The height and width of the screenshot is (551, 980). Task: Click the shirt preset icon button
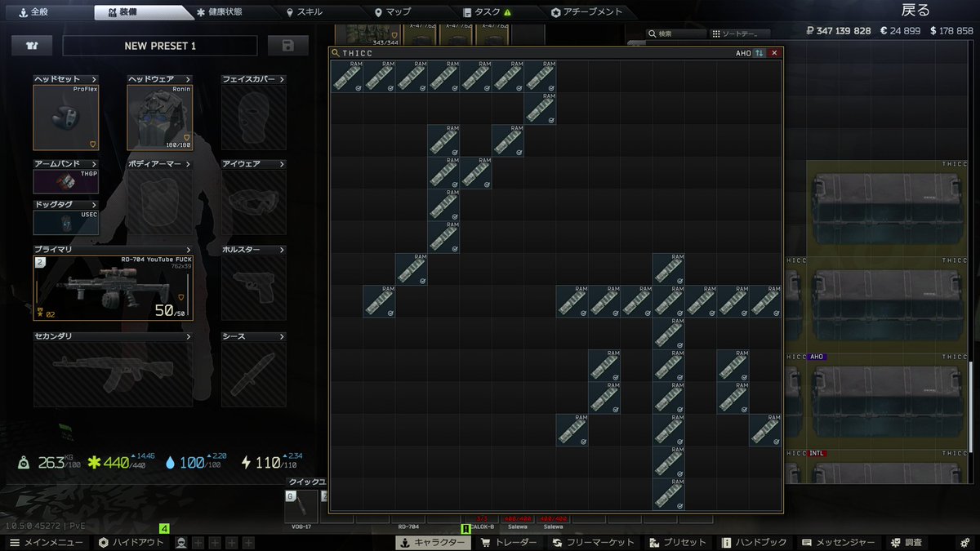coord(32,46)
